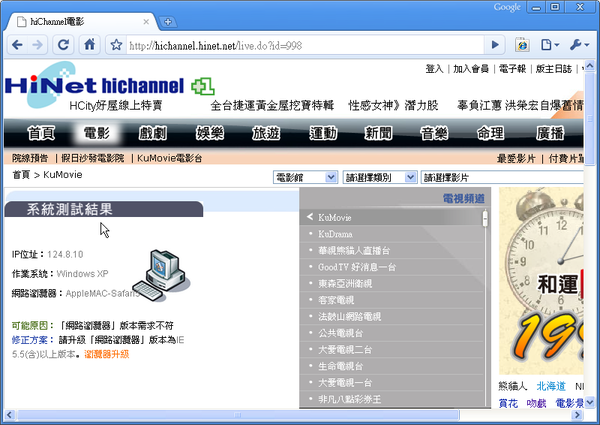The image size is (600, 425).
Task: Open the KuMovie電影台 submenu link
Action: tap(170, 158)
